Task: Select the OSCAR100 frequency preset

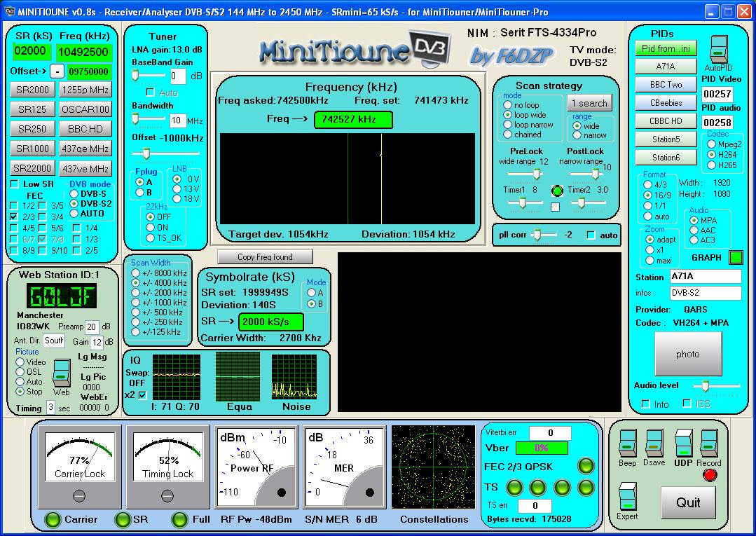Action: tap(85, 109)
